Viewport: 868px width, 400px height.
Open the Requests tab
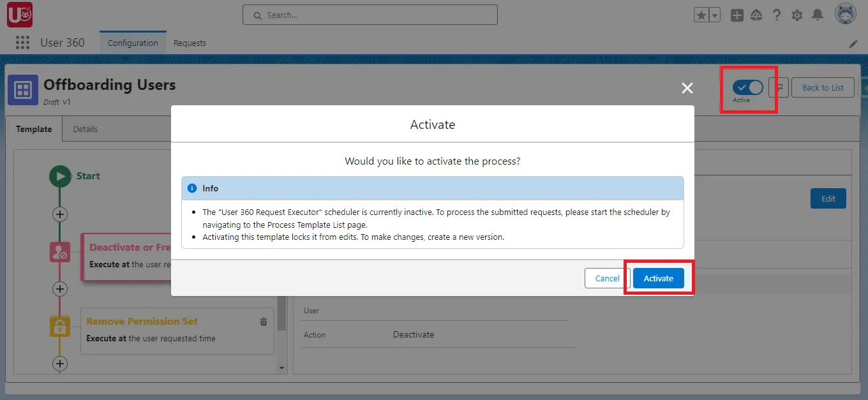(x=190, y=43)
